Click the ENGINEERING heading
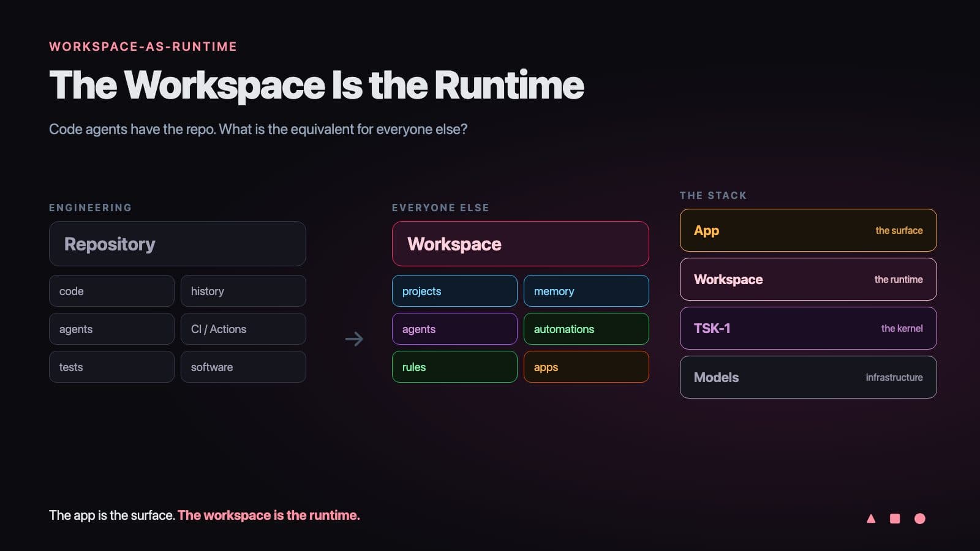Image resolution: width=980 pixels, height=551 pixels. click(90, 208)
